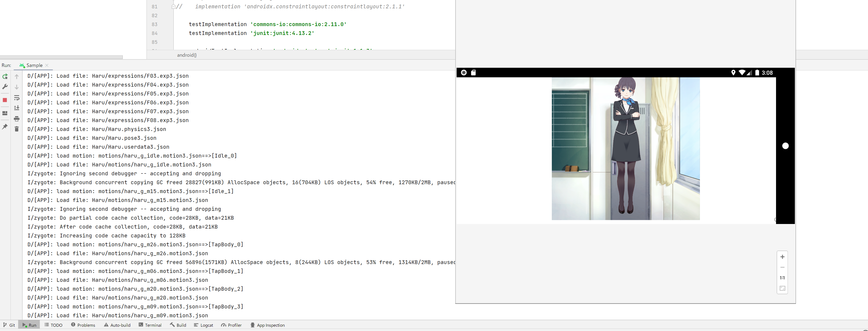Click log line Increasing code cache capacity
Screen dimensions: 868x331
tap(106, 236)
